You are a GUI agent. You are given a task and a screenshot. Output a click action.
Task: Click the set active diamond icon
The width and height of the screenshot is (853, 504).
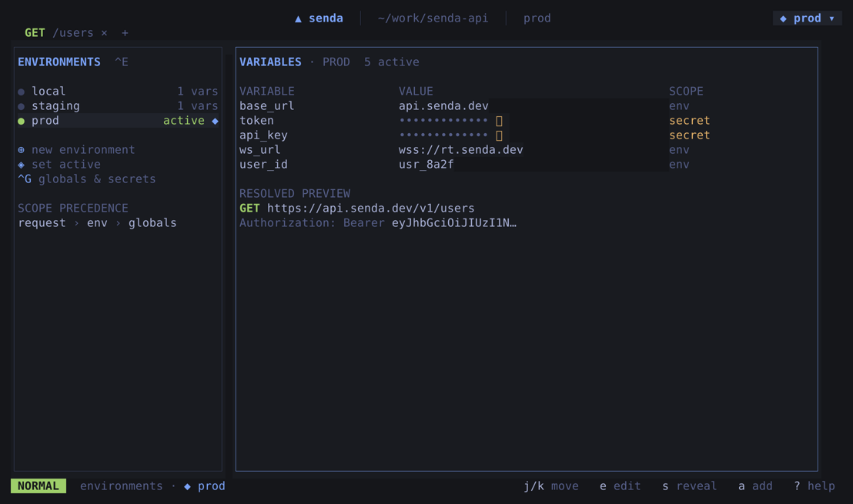coord(22,165)
